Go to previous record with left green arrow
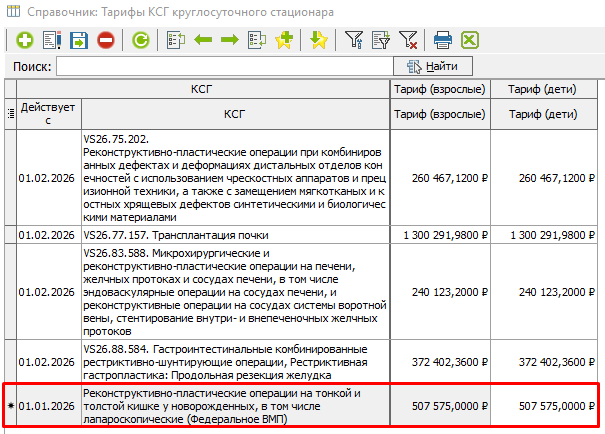Viewport: 605px width, 434px height. click(203, 40)
